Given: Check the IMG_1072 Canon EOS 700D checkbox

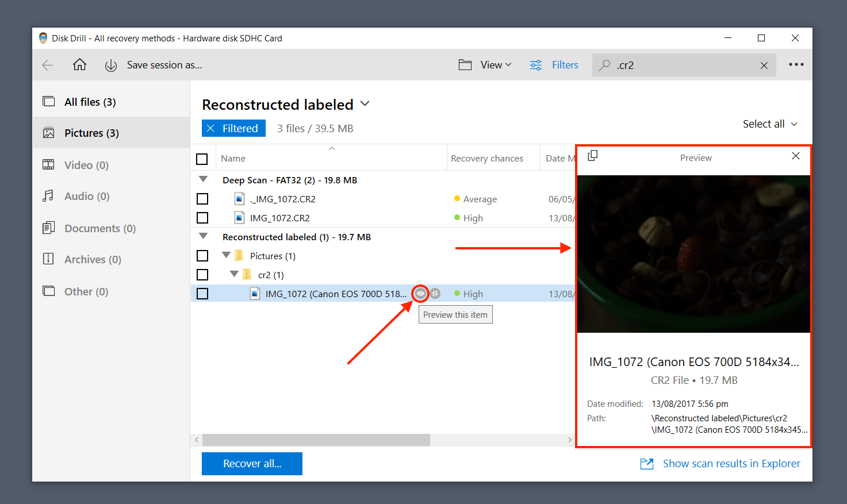Looking at the screenshot, I should [202, 294].
